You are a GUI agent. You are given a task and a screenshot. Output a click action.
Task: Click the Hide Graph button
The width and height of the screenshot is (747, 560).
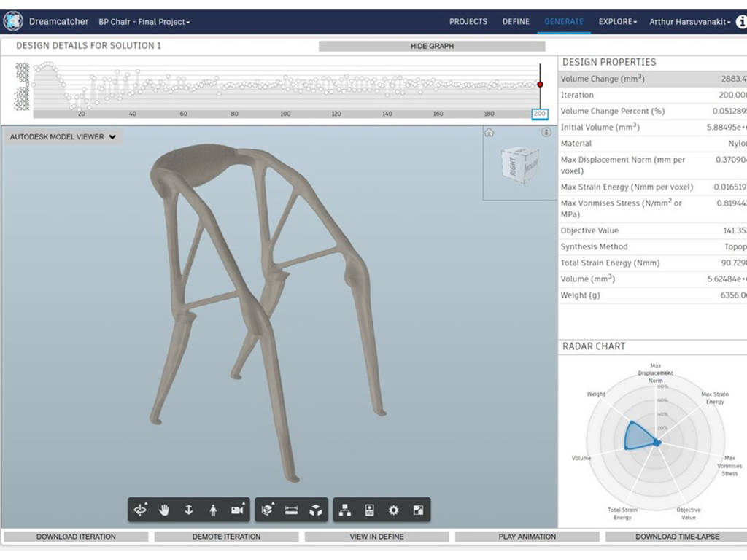click(432, 46)
